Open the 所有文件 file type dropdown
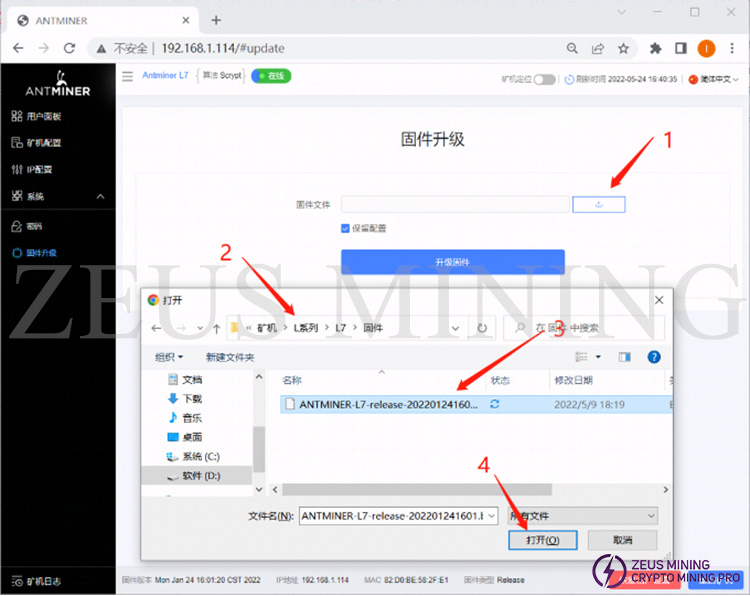 click(x=582, y=515)
